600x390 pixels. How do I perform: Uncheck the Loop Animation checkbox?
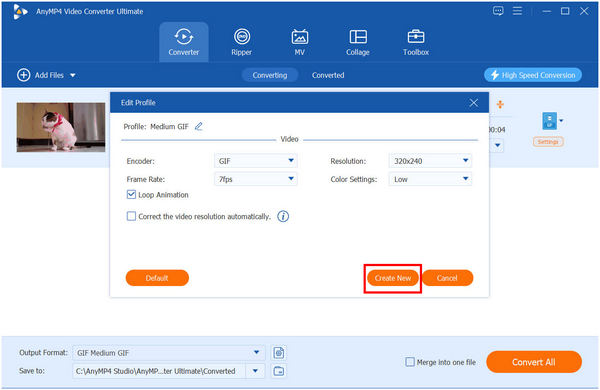(131, 195)
